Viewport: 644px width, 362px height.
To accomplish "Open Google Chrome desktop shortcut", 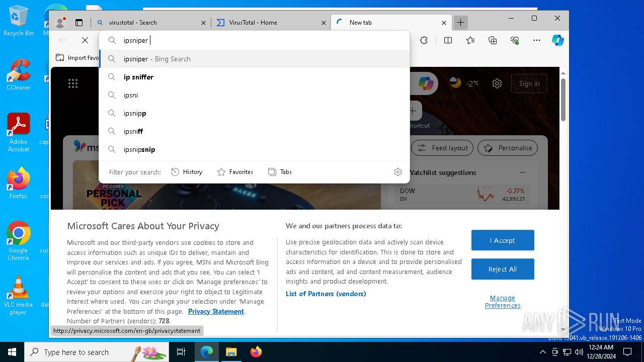I will [18, 241].
